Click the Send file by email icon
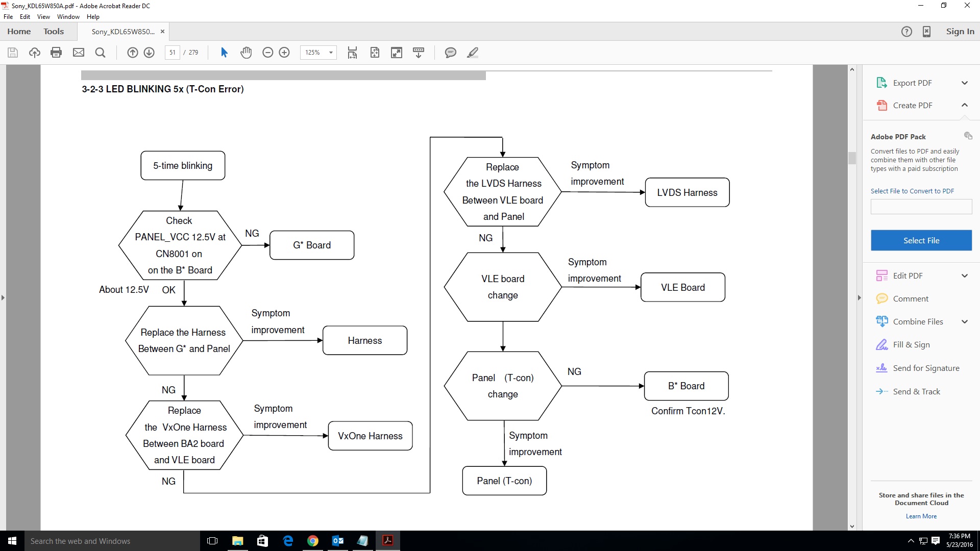The image size is (980, 551). (x=78, y=53)
